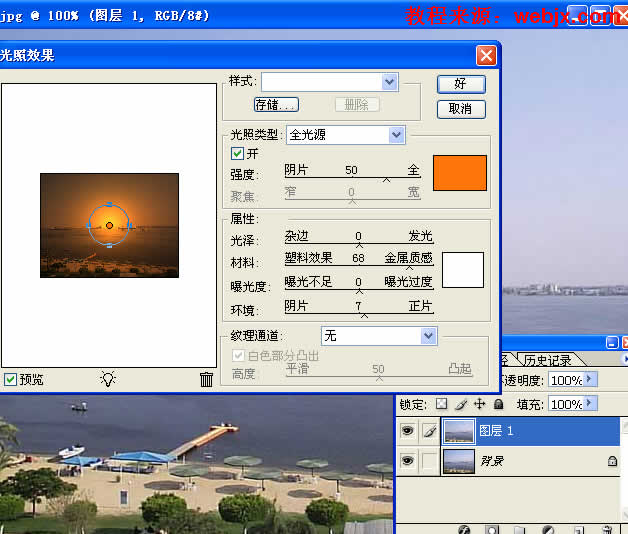Click the 图层 1 layer thumbnail

click(x=459, y=431)
